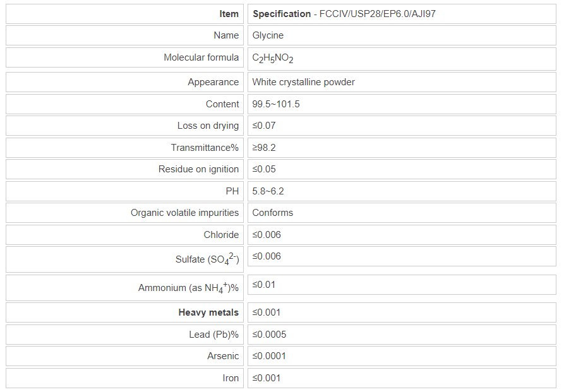Click the PH value 5.8~6.2
Image resolution: width=564 pixels, height=392 pixels.
click(268, 191)
